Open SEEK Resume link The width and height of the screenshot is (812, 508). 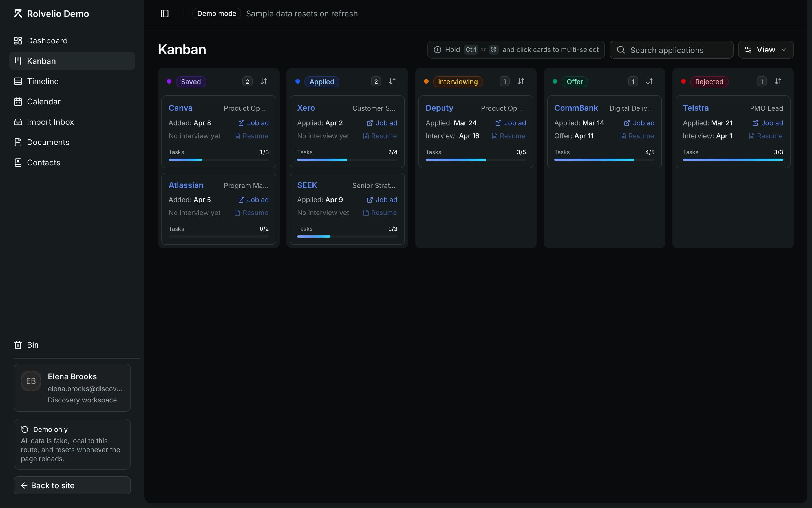380,213
